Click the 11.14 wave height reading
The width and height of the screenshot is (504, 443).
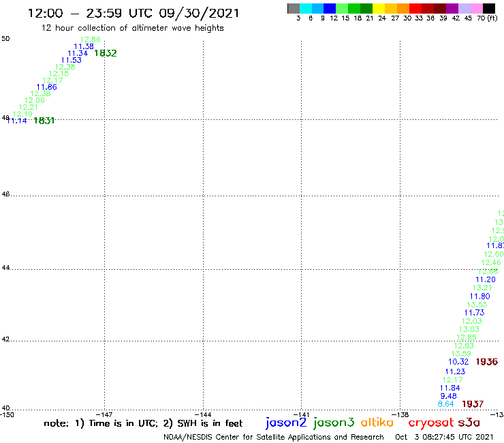(17, 121)
